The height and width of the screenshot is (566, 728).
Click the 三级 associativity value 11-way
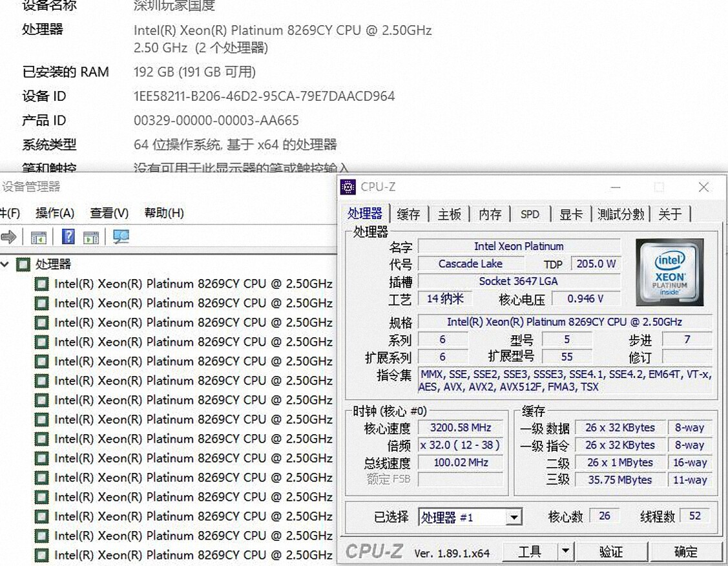[x=690, y=479]
